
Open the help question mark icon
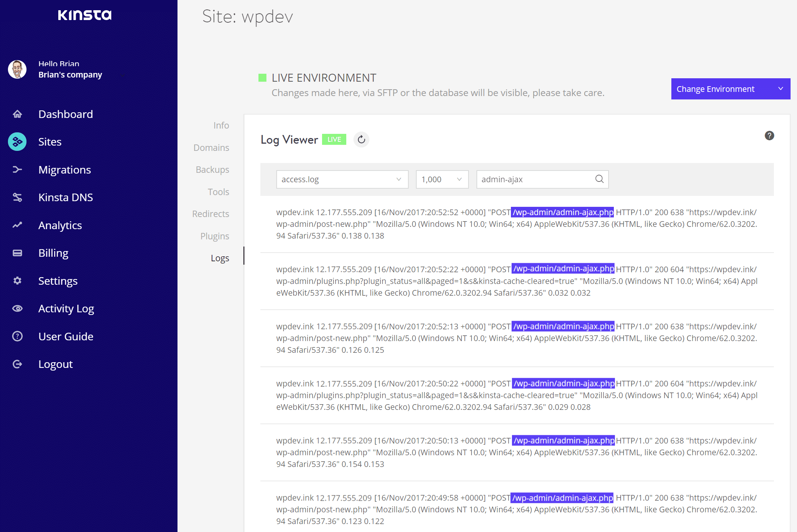click(769, 136)
